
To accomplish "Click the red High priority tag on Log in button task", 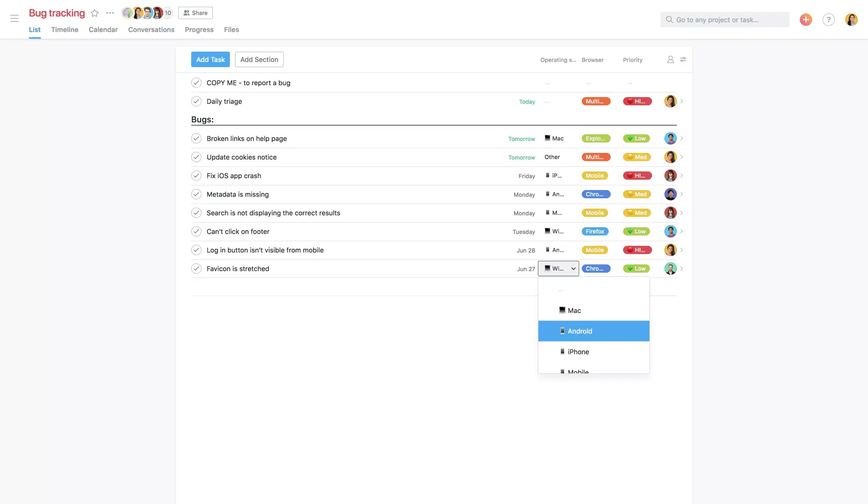I will coord(637,250).
